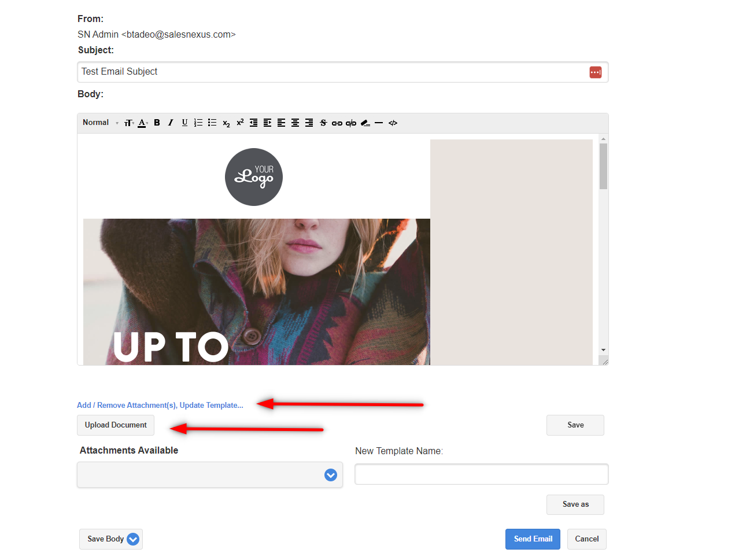Image resolution: width=735 pixels, height=560 pixels.
Task: Apply superscript formatting
Action: pyautogui.click(x=240, y=122)
